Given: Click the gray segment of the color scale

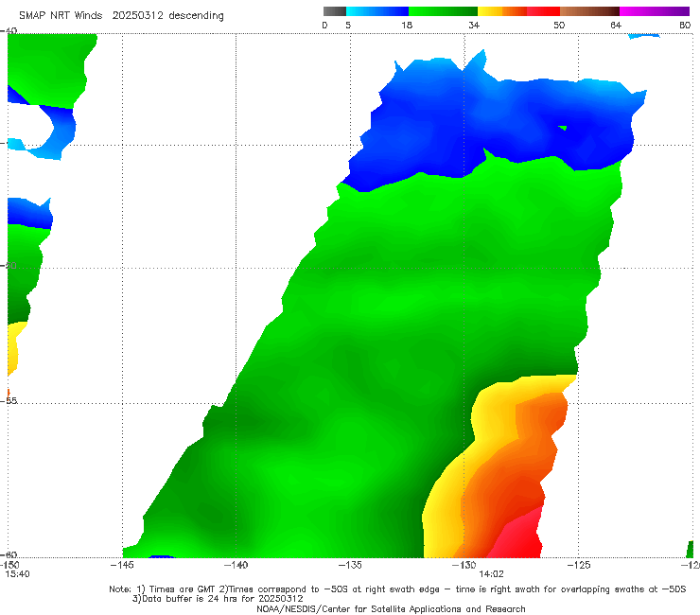Looking at the screenshot, I should [x=335, y=11].
